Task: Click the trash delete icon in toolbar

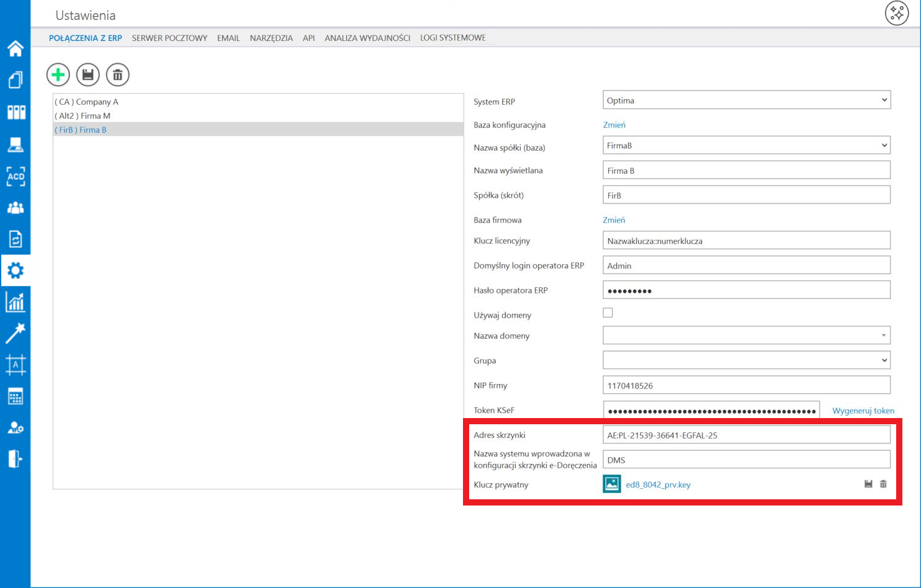Action: pyautogui.click(x=118, y=75)
